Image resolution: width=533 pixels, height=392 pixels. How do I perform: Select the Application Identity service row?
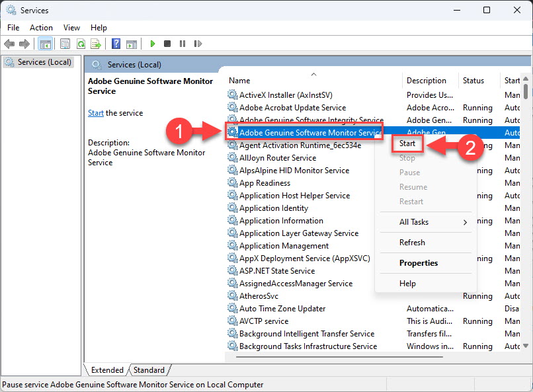click(274, 208)
